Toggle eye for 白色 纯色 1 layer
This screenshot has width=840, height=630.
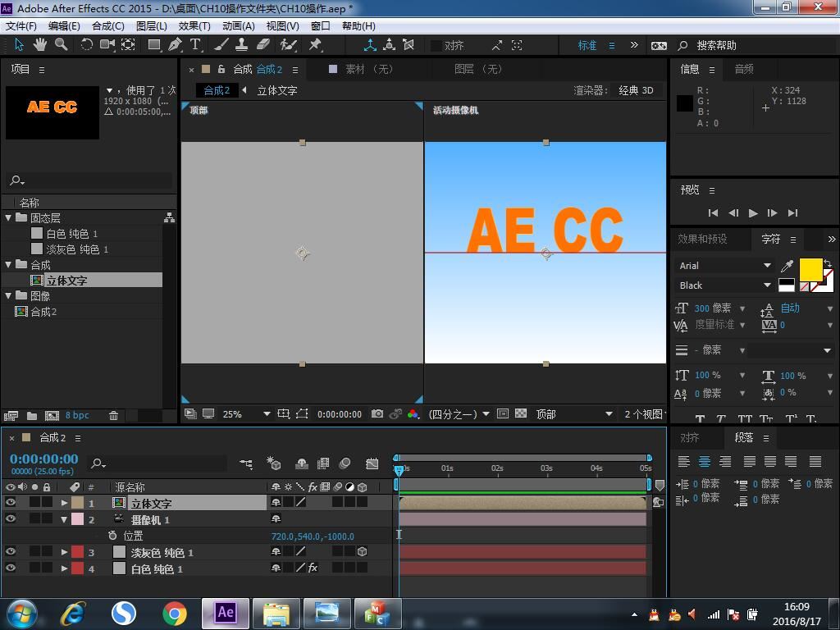click(x=10, y=568)
